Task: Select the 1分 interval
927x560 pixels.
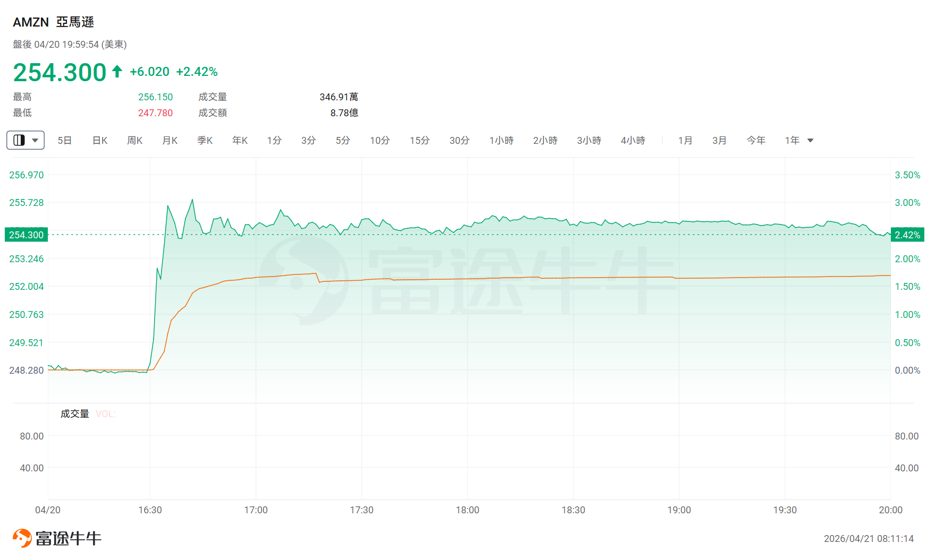Action: coord(274,141)
